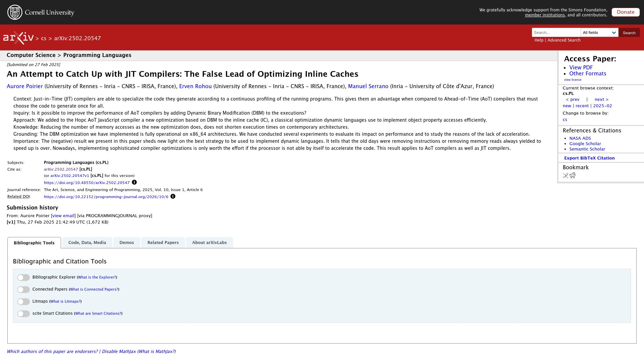644x362 pixels.
Task: Open the Related Papers tab
Action: [x=163, y=242]
